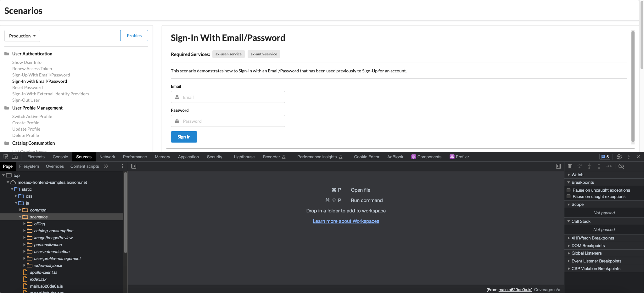Open the Production environment dropdown

click(x=22, y=36)
